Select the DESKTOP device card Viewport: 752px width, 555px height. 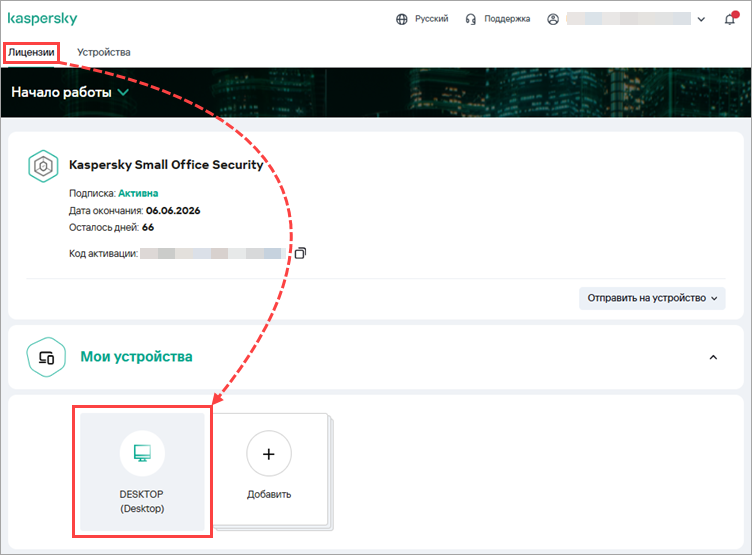coord(142,472)
